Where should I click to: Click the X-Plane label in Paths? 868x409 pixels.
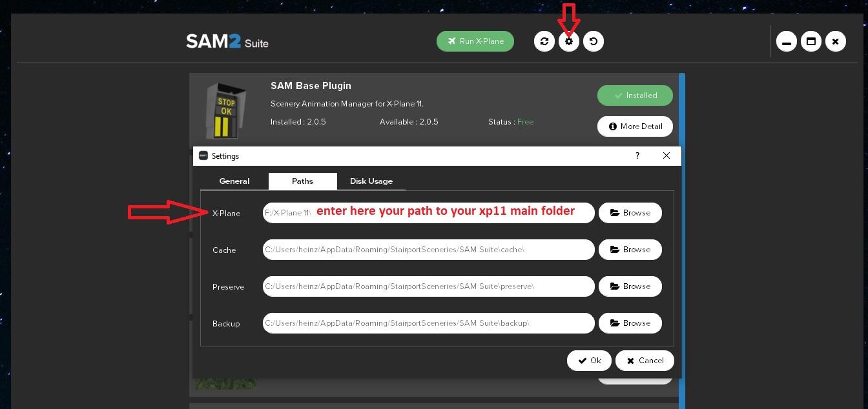(x=226, y=214)
